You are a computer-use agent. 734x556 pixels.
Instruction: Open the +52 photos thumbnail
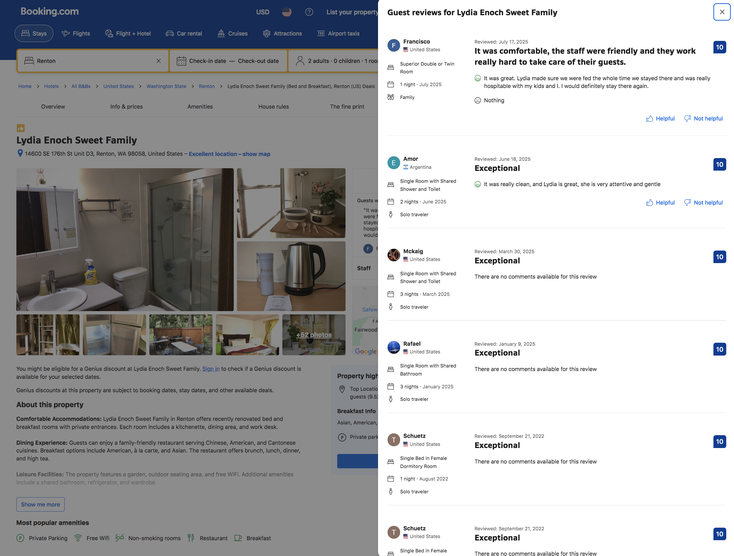[314, 335]
